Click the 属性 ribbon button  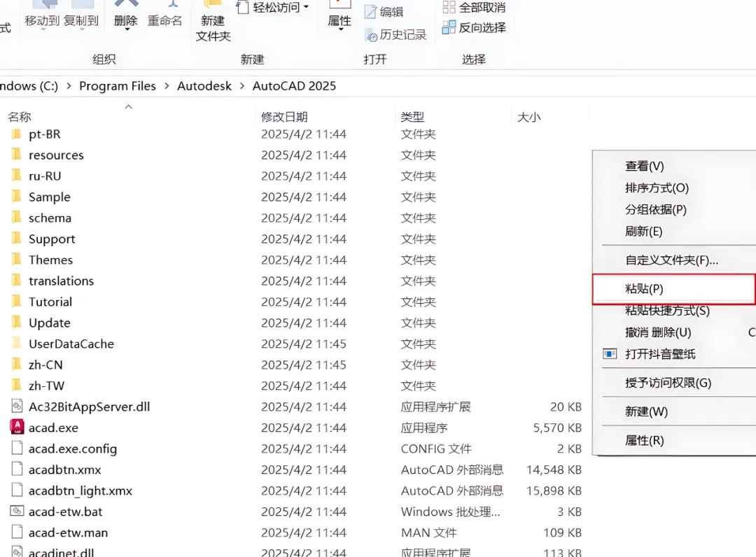339,17
